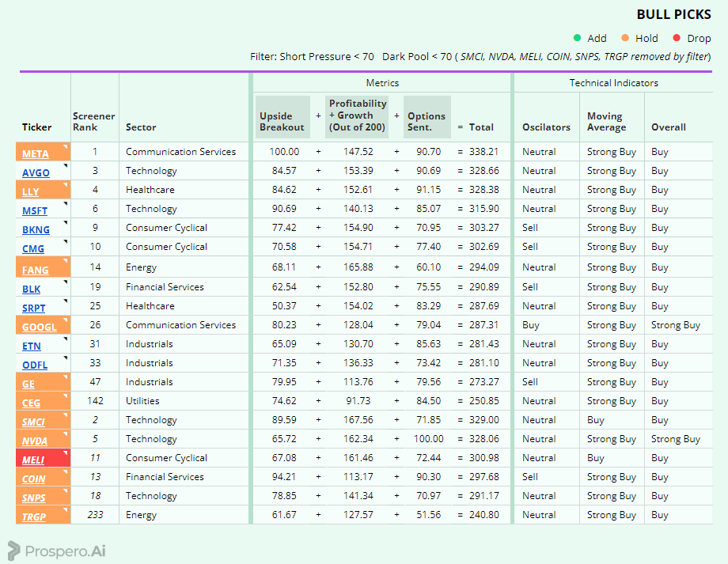Click the Oscilators column header
This screenshot has height=564, width=728.
click(546, 127)
